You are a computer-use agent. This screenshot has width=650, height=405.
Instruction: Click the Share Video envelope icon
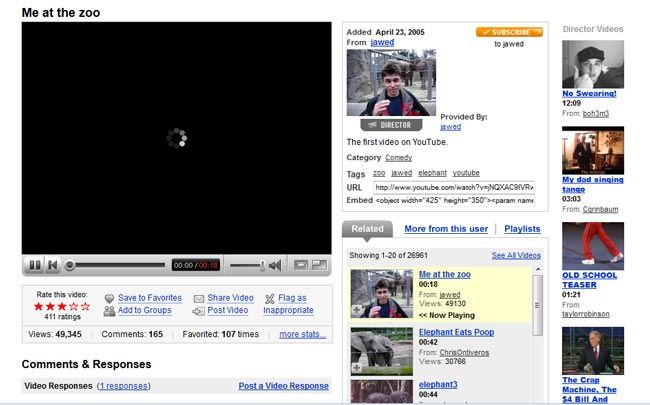199,298
